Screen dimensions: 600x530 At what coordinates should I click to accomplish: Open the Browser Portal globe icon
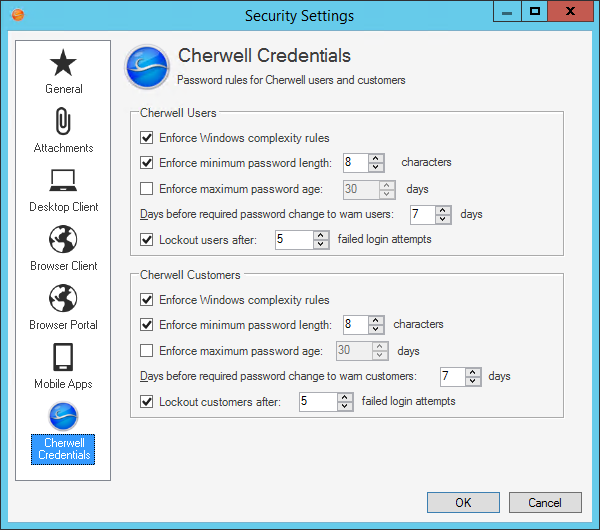click(63, 299)
